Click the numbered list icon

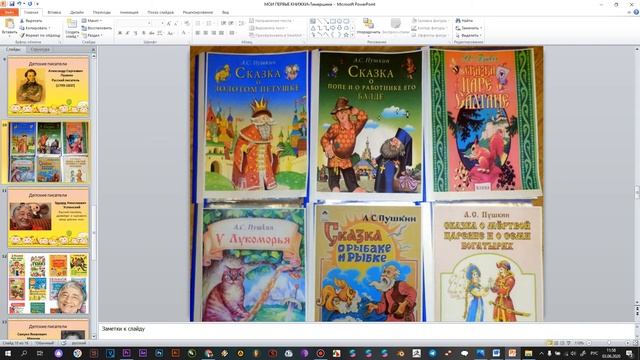click(210, 23)
